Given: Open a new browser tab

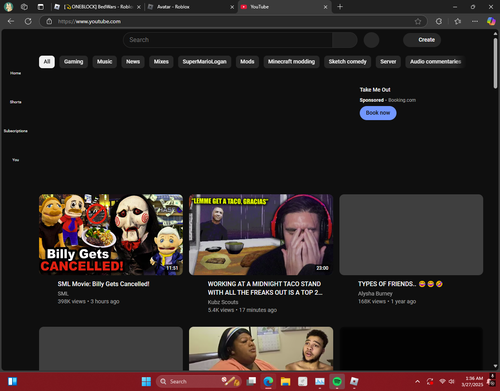Looking at the screenshot, I should 340,7.
